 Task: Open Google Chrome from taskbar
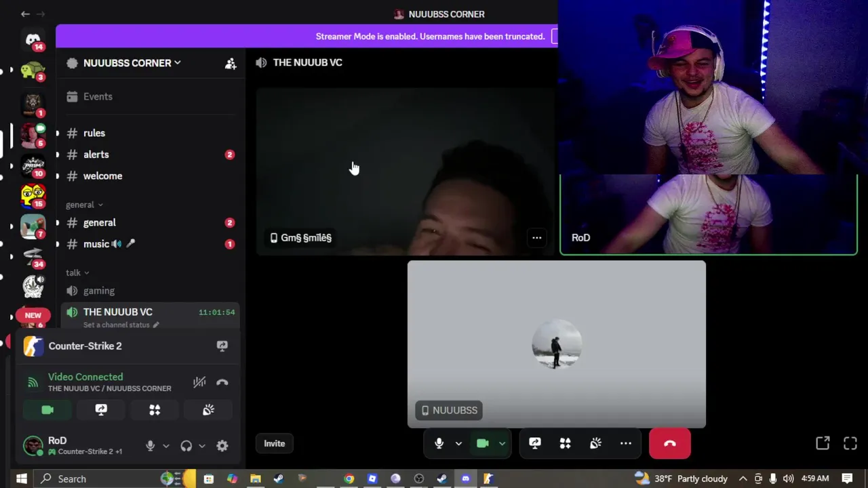pos(349,479)
